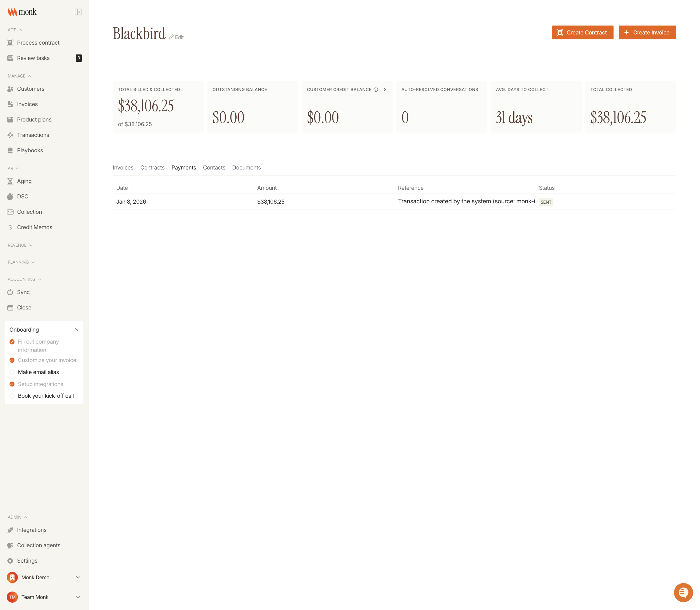Screen dimensions: 700x610
Task: Click the completed Setup integrations checkmark
Action: (12, 384)
